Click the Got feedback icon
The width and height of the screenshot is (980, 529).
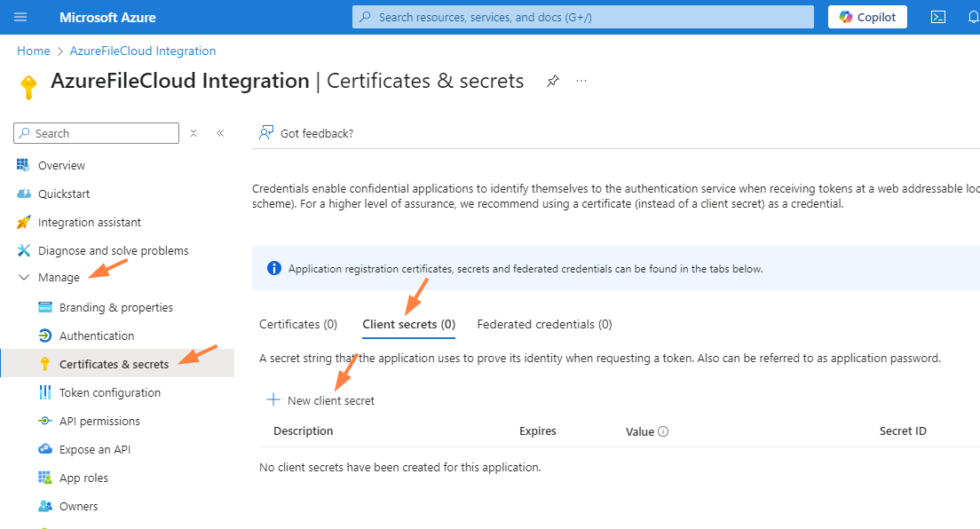(x=265, y=133)
